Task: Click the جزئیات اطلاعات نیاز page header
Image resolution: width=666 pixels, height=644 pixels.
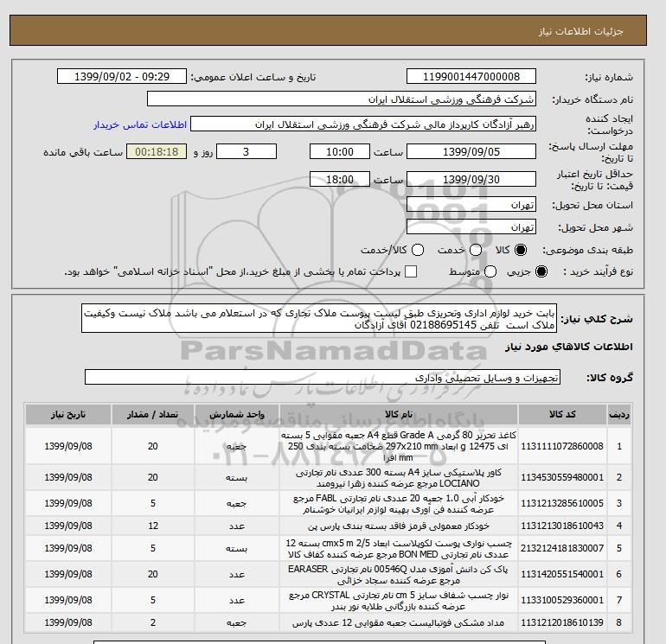Action: pyautogui.click(x=580, y=31)
